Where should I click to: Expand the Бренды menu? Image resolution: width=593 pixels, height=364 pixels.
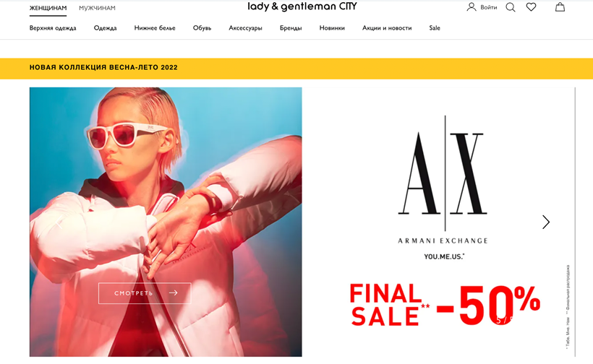pos(291,28)
